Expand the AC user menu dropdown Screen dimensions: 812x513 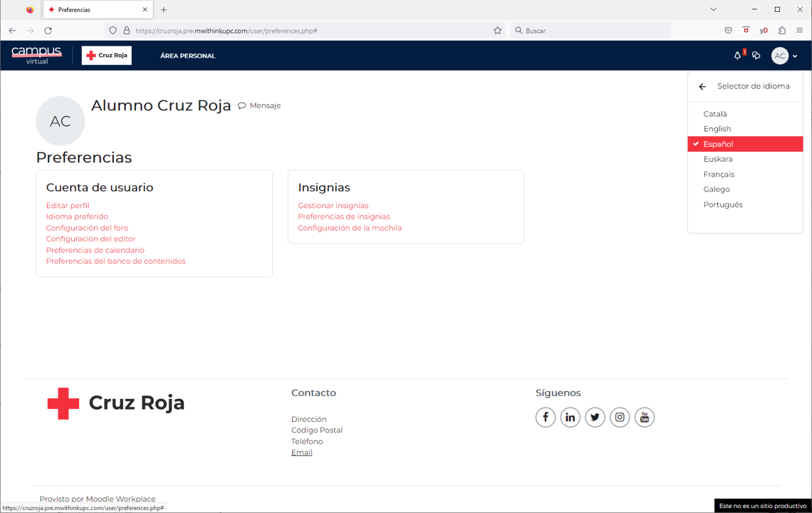pos(784,56)
